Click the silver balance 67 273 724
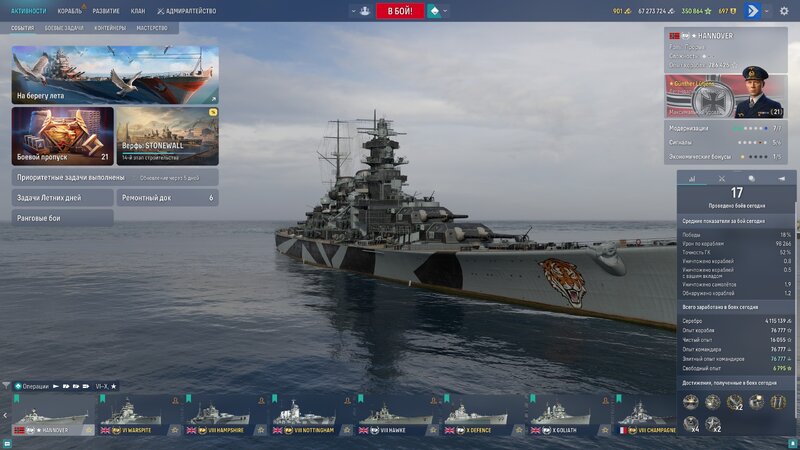Viewport: 800px width, 450px height. 656,11
